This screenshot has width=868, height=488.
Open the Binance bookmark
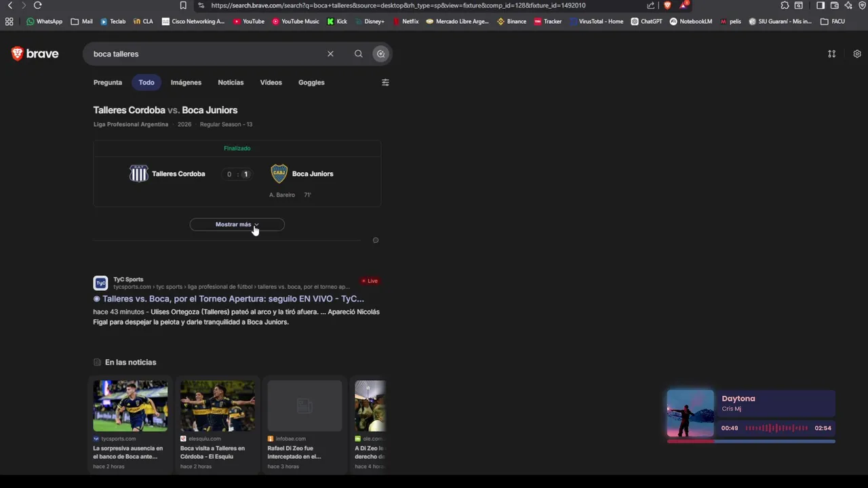click(x=511, y=21)
